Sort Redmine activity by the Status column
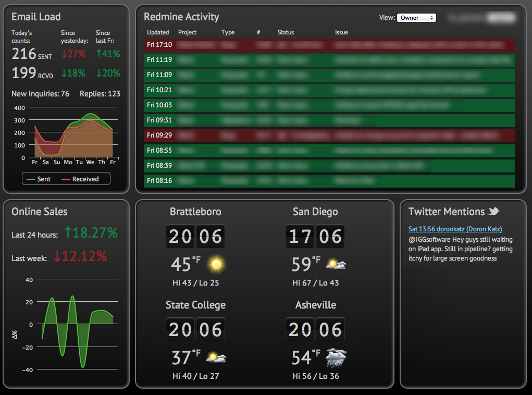Image resolution: width=532 pixels, height=395 pixels. pos(286,32)
